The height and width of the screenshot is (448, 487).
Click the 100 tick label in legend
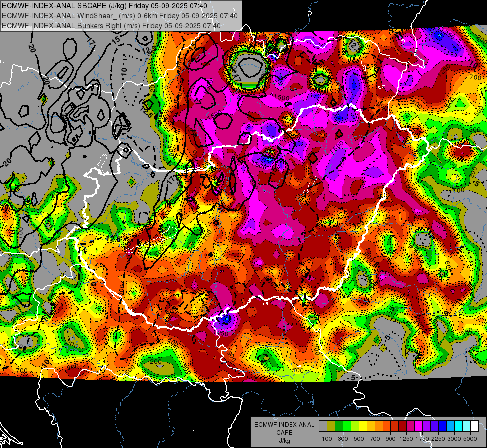pyautogui.click(x=327, y=439)
